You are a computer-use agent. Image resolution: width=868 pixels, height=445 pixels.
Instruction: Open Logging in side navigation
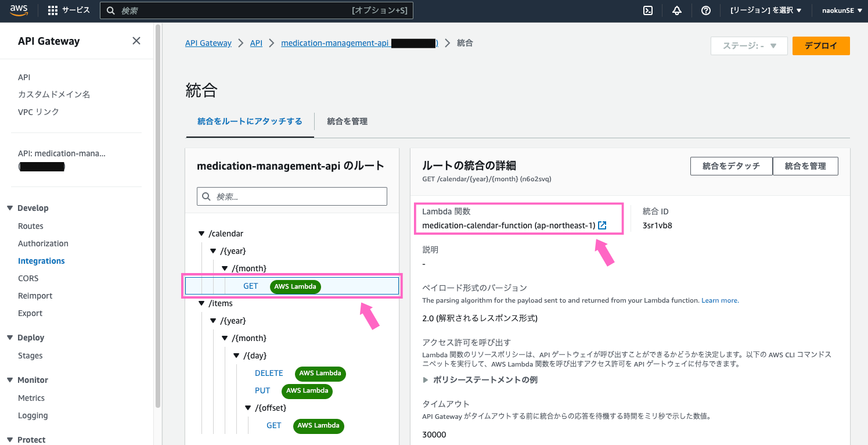click(x=33, y=415)
